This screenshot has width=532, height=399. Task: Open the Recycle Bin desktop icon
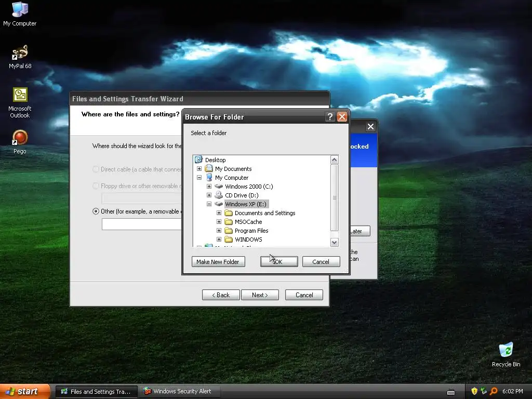coord(506,354)
